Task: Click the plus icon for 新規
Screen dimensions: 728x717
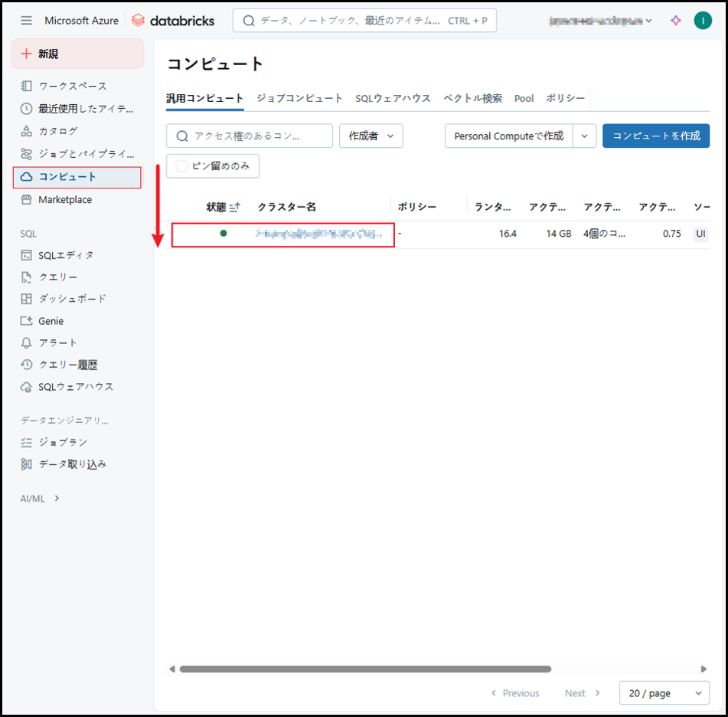Action: [x=27, y=54]
